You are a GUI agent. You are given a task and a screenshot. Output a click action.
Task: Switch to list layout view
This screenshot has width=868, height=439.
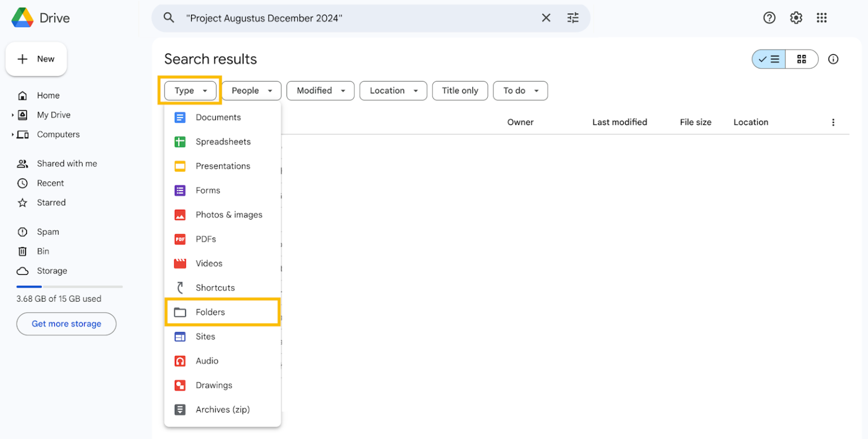click(x=769, y=59)
